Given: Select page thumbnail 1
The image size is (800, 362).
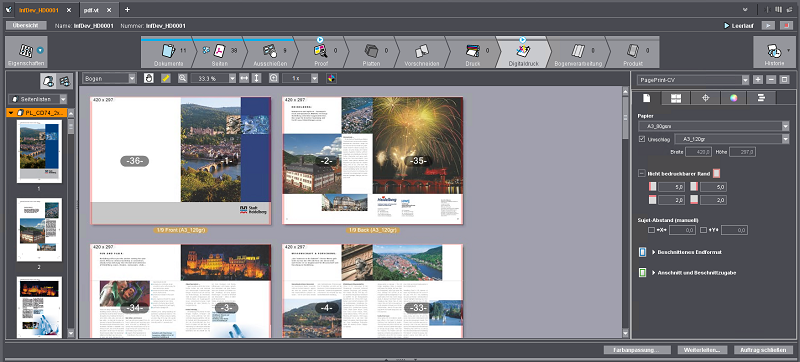Looking at the screenshot, I should click(x=39, y=151).
